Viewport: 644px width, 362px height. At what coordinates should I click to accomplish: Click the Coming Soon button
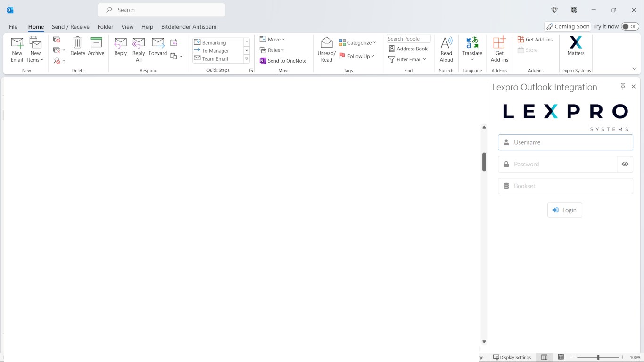coord(568,26)
